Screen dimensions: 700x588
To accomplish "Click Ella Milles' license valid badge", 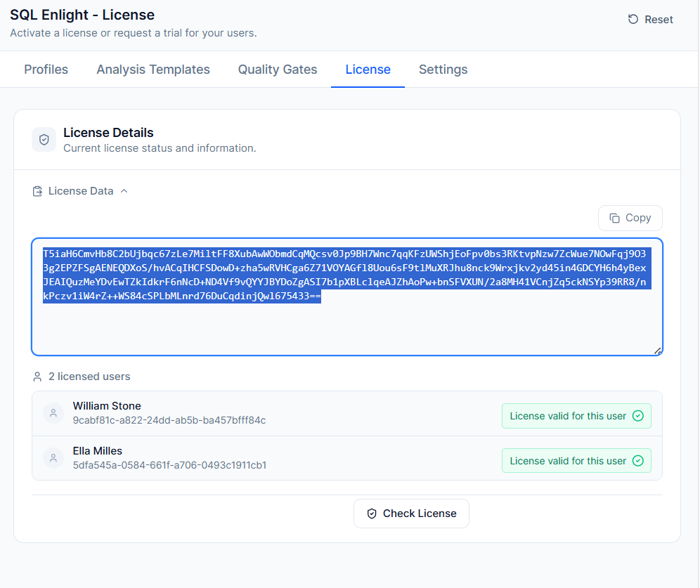I will tap(576, 460).
